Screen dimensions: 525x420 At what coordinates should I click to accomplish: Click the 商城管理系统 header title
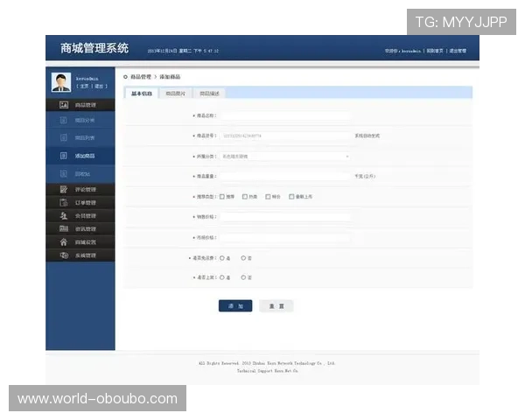pos(94,48)
